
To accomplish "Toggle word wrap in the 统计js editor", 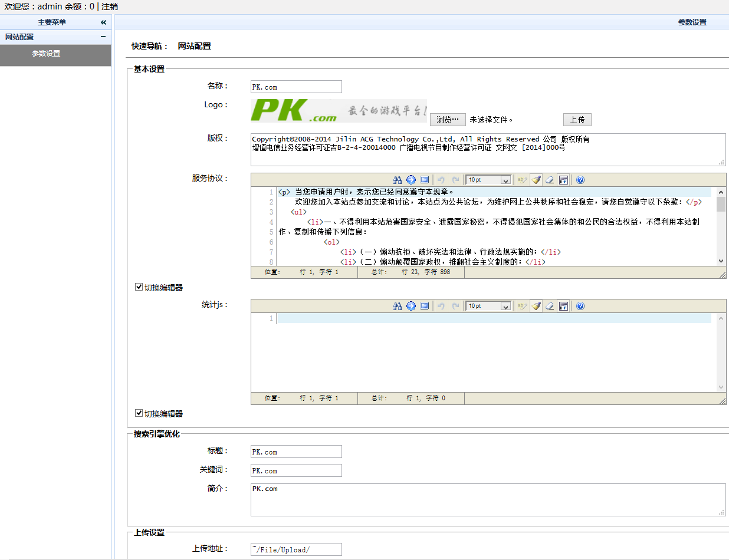I will pos(564,306).
